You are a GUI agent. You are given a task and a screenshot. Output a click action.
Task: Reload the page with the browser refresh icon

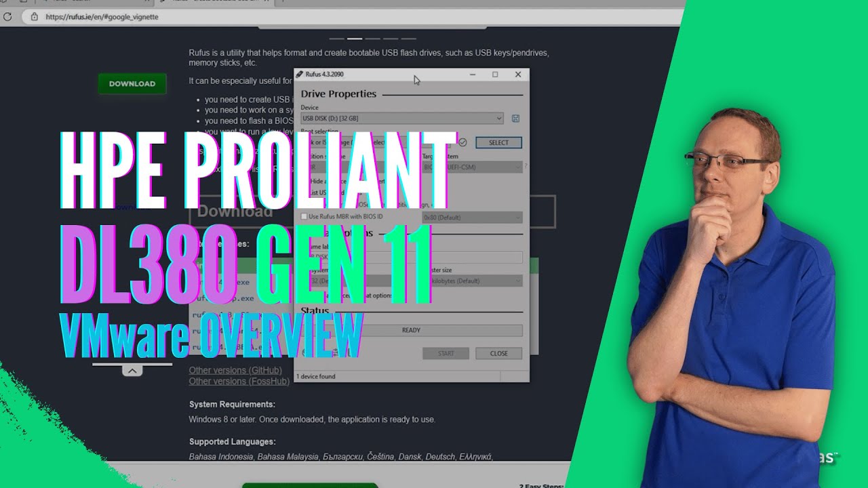point(7,17)
